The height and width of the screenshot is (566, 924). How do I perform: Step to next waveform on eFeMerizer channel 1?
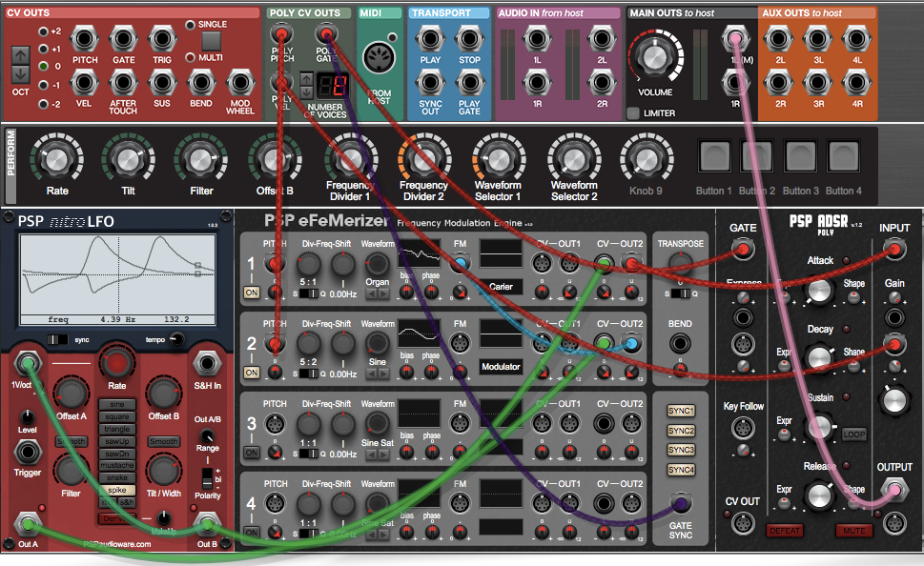(x=382, y=293)
